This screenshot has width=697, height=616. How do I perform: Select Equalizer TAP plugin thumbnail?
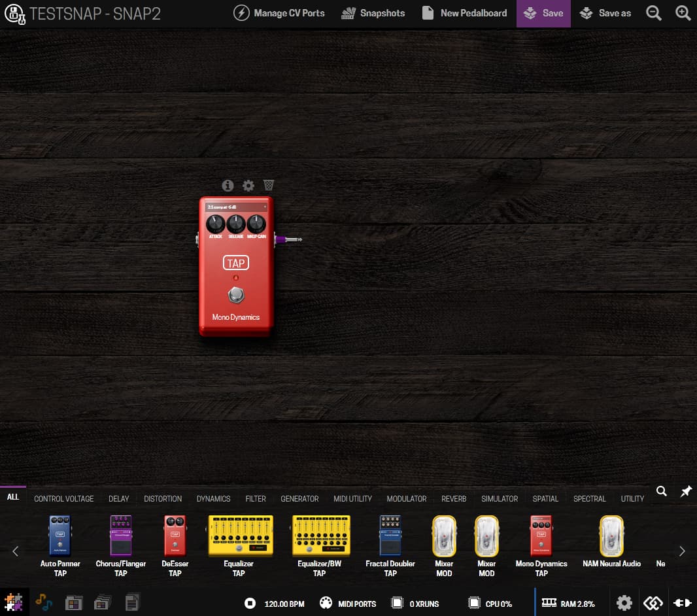pos(240,536)
